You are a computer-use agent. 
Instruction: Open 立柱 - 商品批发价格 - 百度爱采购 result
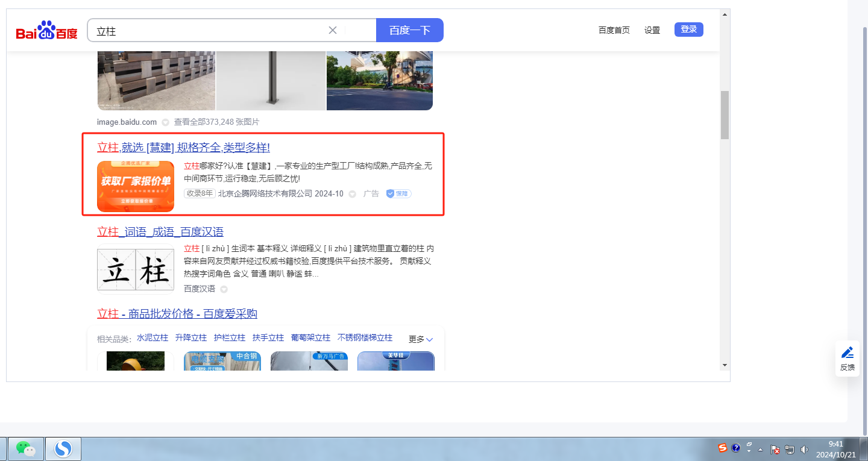tap(177, 314)
